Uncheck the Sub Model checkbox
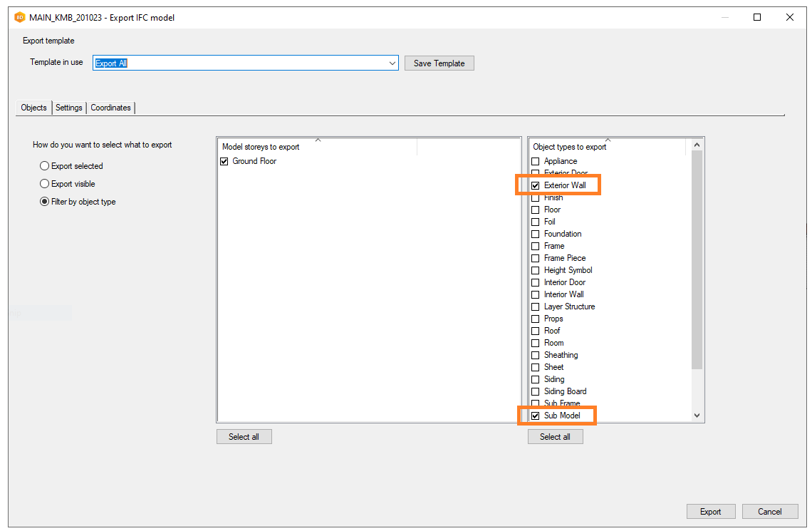This screenshot has width=812, height=531. coord(536,416)
